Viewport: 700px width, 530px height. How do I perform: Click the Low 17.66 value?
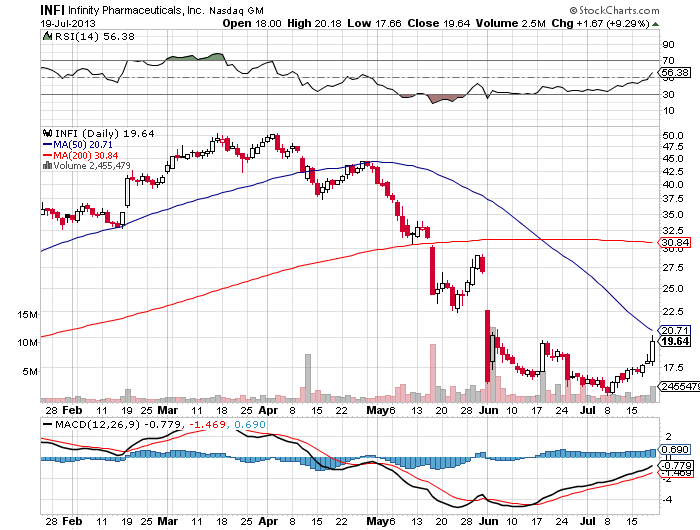[x=374, y=23]
